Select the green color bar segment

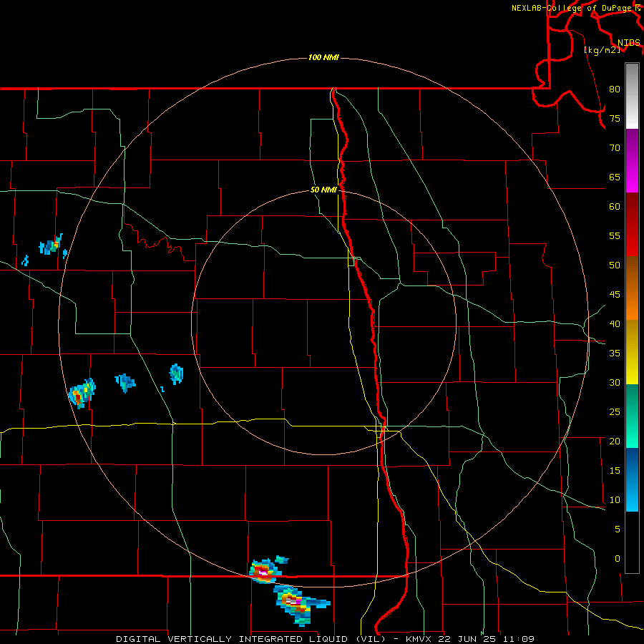(x=632, y=416)
